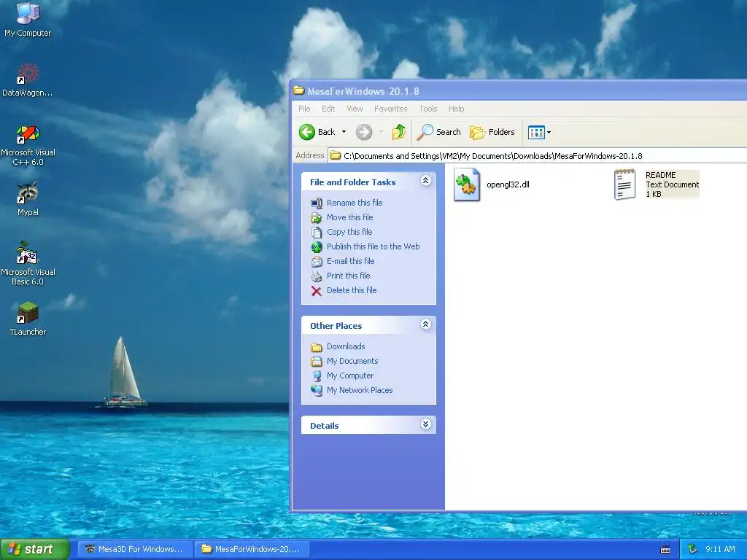The image size is (747, 560).
Task: Click Copy this file link
Action: point(349,232)
